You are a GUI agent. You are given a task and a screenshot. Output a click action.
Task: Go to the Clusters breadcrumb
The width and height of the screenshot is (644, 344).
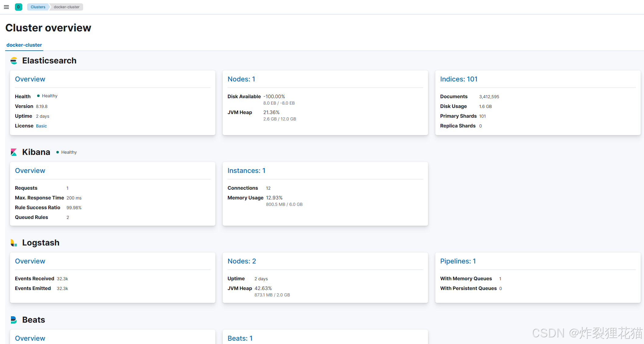(38, 7)
